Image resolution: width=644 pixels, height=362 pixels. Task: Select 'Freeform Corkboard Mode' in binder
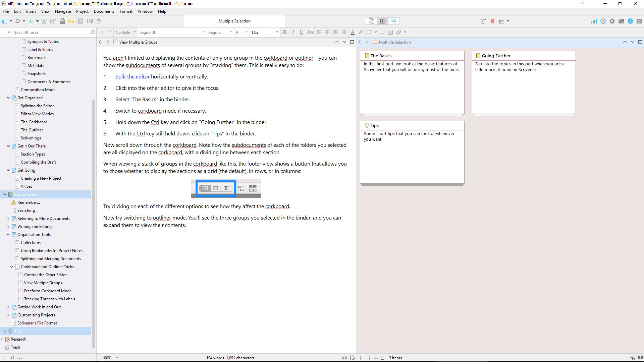click(x=48, y=291)
